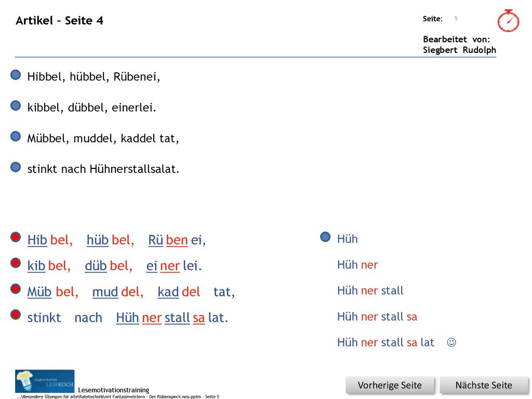
Task: Click the smiley face after 'Hüh ner stall sa lat'
Action: point(451,342)
